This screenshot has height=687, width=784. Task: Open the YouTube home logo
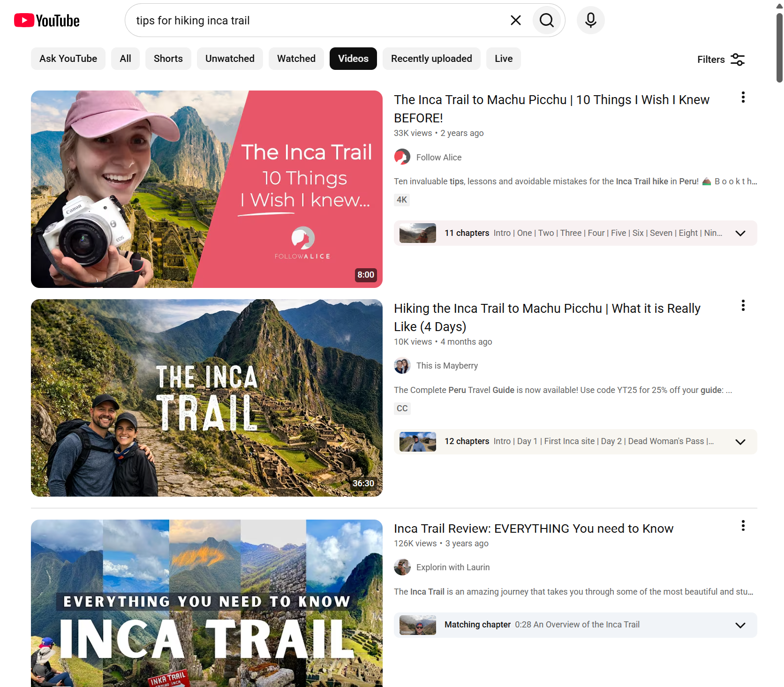[x=47, y=21]
